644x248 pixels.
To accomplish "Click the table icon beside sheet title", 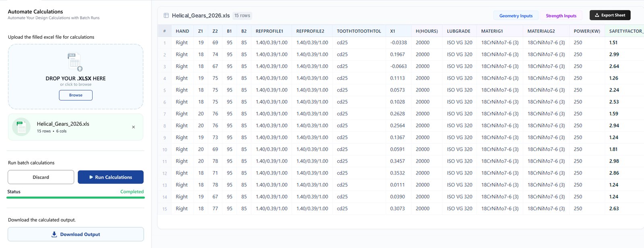I will pos(166,15).
